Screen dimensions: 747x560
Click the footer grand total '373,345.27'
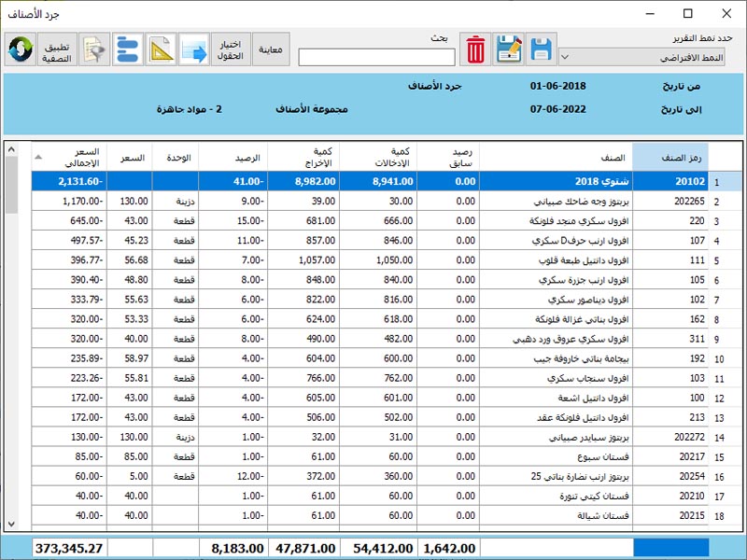69,548
